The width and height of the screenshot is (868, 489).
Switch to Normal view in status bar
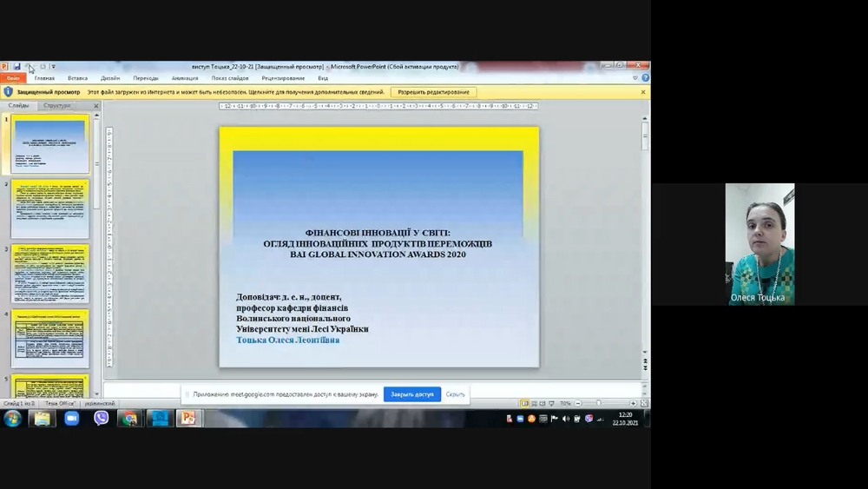point(524,403)
